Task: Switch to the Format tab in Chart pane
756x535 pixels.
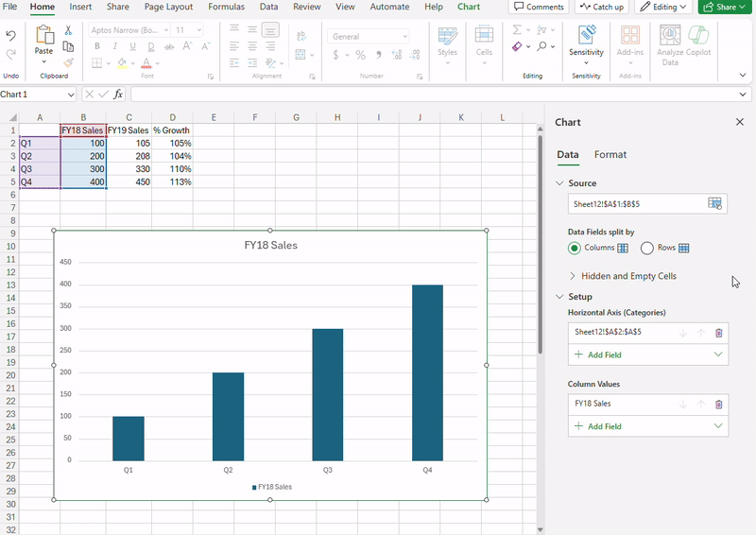Action: (610, 154)
